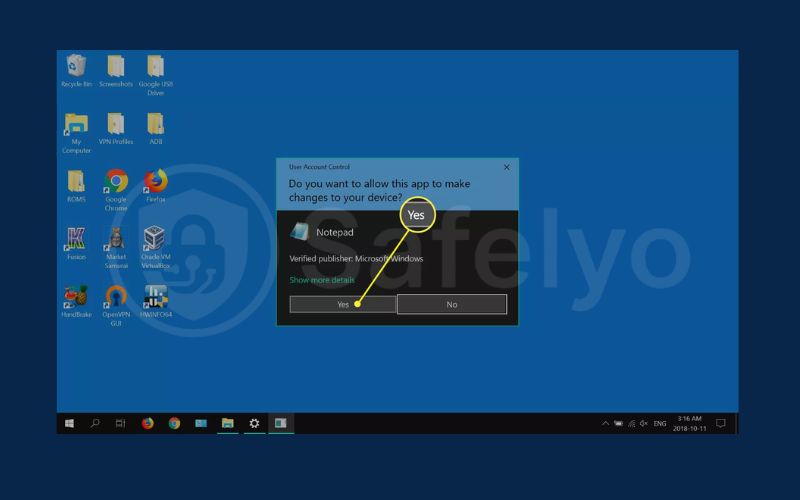Select the Firefox desktop shortcut
The height and width of the screenshot is (500, 800).
pos(156,186)
